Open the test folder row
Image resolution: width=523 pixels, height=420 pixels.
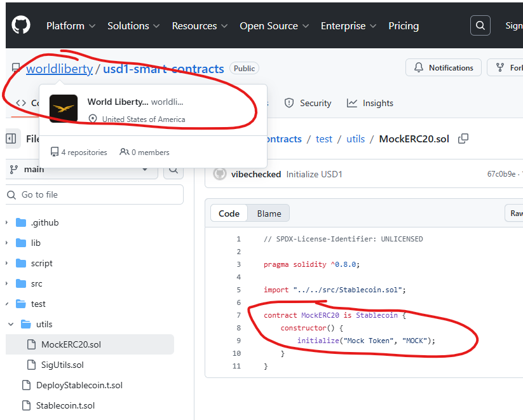[x=90, y=304]
